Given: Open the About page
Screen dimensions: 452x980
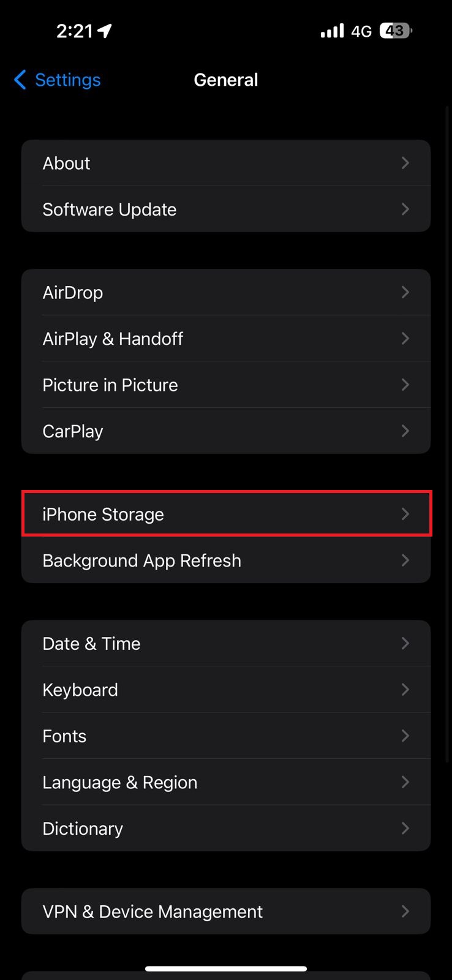Looking at the screenshot, I should tap(225, 163).
